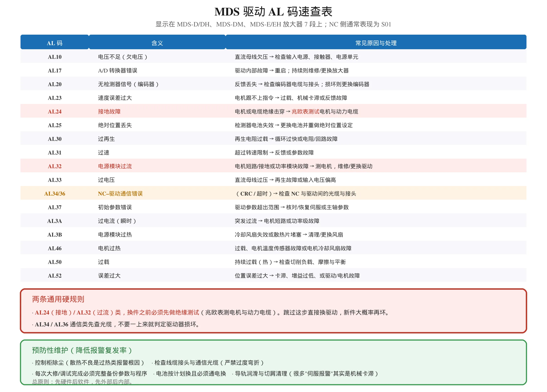
Task: Click the '过速' meaning in AL31 row
Action: coord(103,153)
